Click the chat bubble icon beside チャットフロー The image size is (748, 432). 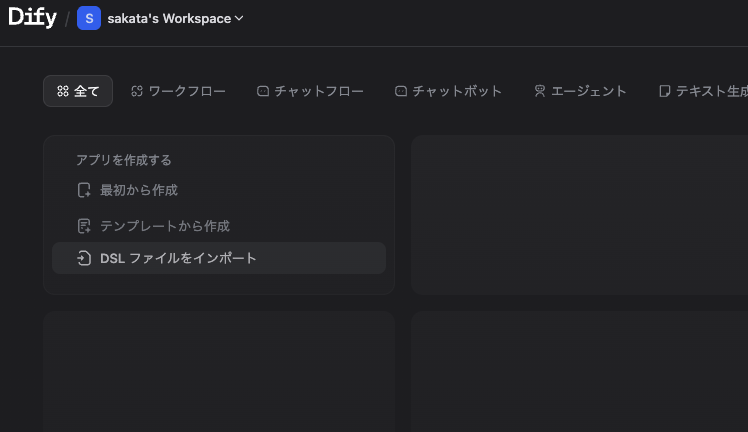[x=263, y=91]
